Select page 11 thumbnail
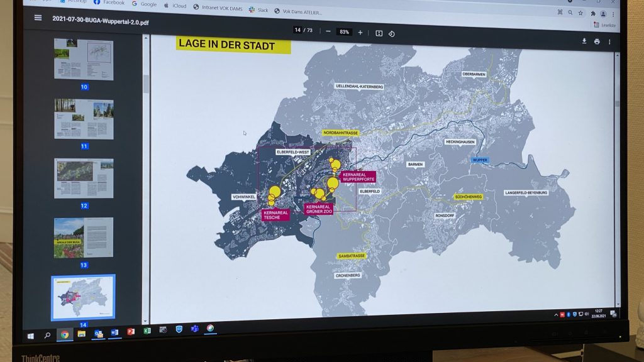This screenshot has height=362, width=644. (84, 119)
